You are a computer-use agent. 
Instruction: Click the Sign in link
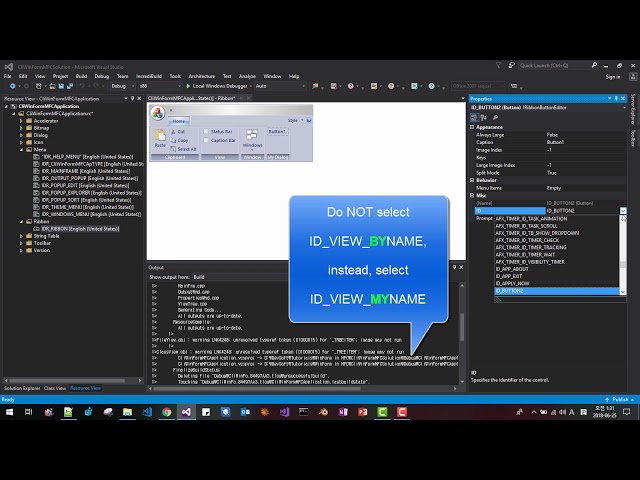click(613, 77)
